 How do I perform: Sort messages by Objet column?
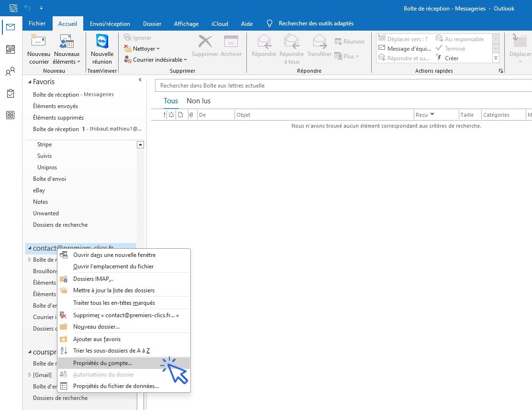tap(324, 115)
